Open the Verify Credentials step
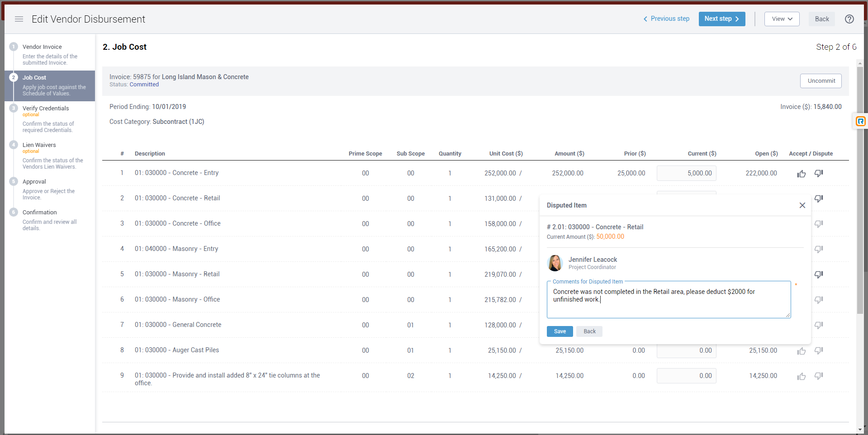Viewport: 868px width, 435px height. tap(46, 109)
